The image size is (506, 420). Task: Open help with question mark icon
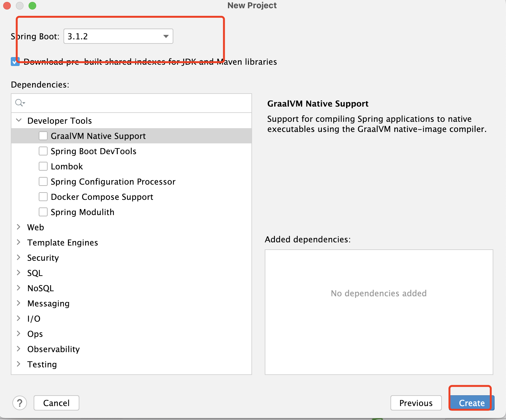[20, 403]
